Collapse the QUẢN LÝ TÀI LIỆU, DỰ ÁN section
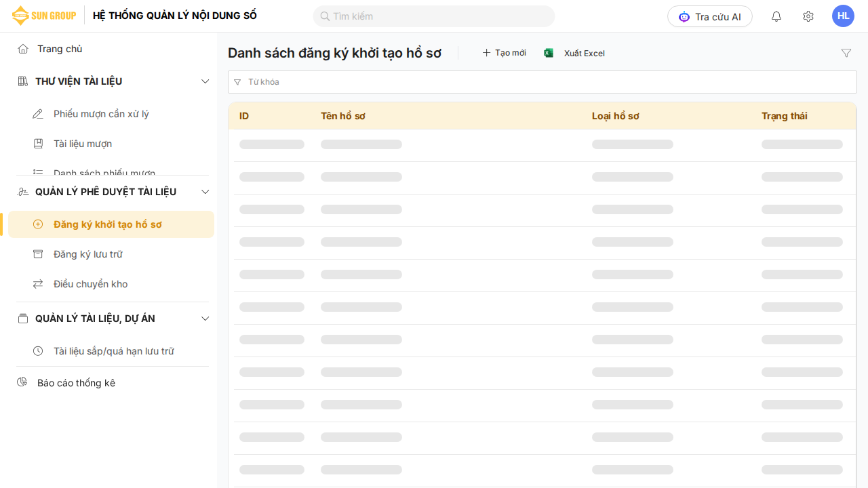Image resolution: width=868 pixels, height=488 pixels. pyautogui.click(x=205, y=319)
